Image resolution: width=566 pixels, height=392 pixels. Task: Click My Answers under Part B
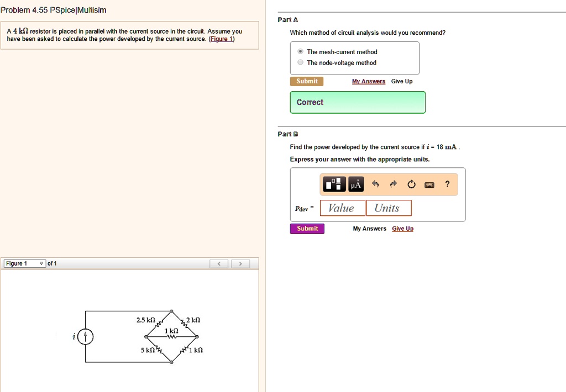[x=369, y=228]
